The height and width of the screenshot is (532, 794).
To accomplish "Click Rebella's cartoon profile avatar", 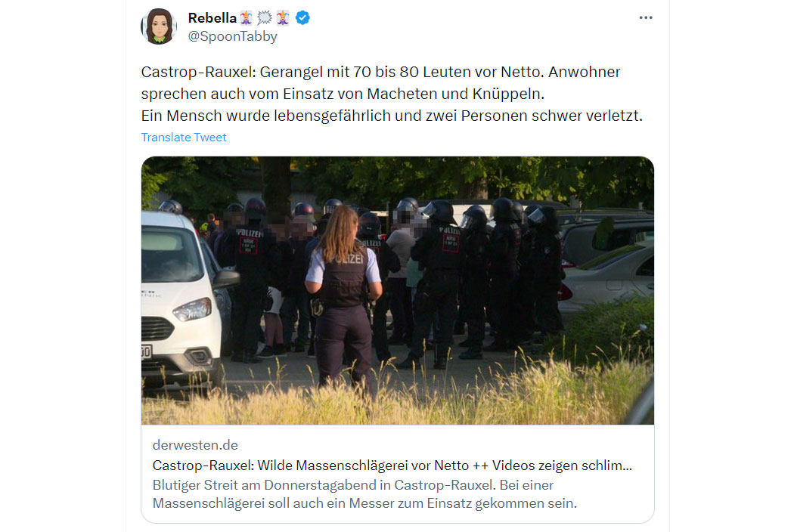I will click(x=159, y=26).
